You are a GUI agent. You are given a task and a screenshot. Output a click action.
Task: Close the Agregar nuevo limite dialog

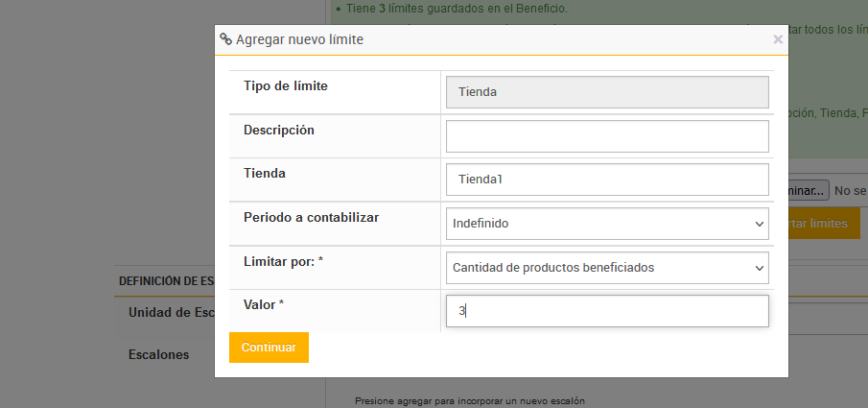pos(778,39)
